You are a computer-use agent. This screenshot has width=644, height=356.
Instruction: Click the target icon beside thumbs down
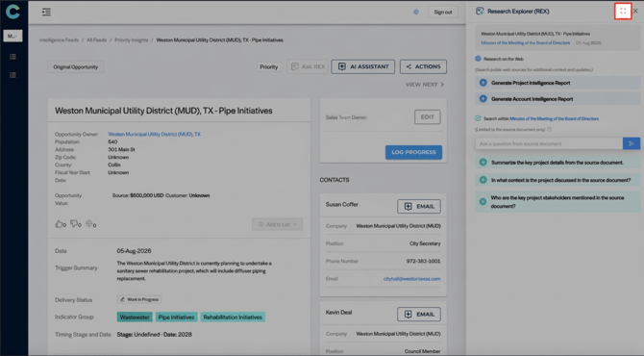pos(89,223)
